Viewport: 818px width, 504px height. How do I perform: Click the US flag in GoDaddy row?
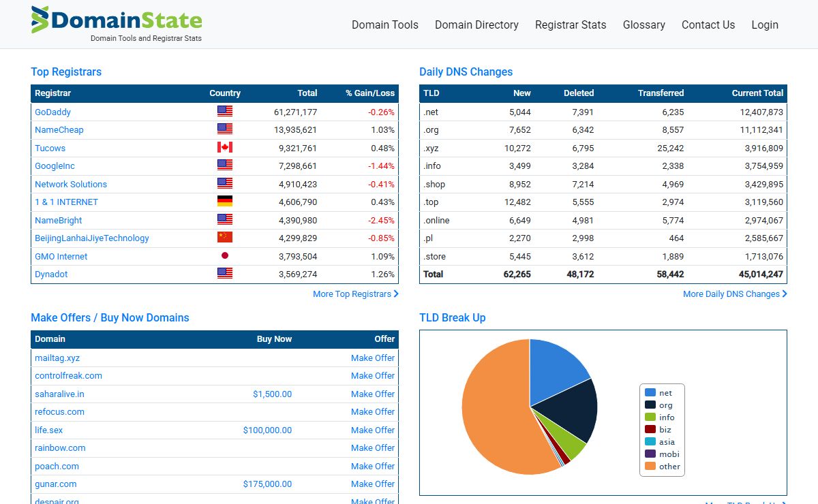pos(225,112)
